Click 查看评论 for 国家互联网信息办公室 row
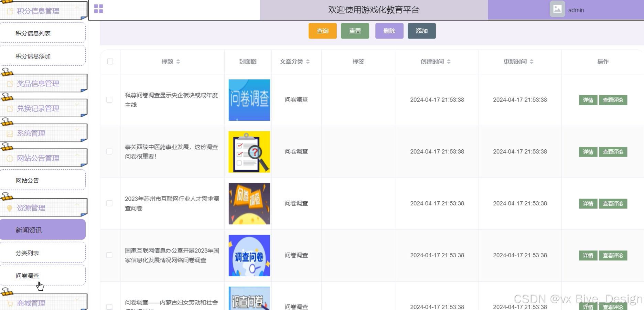The width and height of the screenshot is (644, 310). 613,255
